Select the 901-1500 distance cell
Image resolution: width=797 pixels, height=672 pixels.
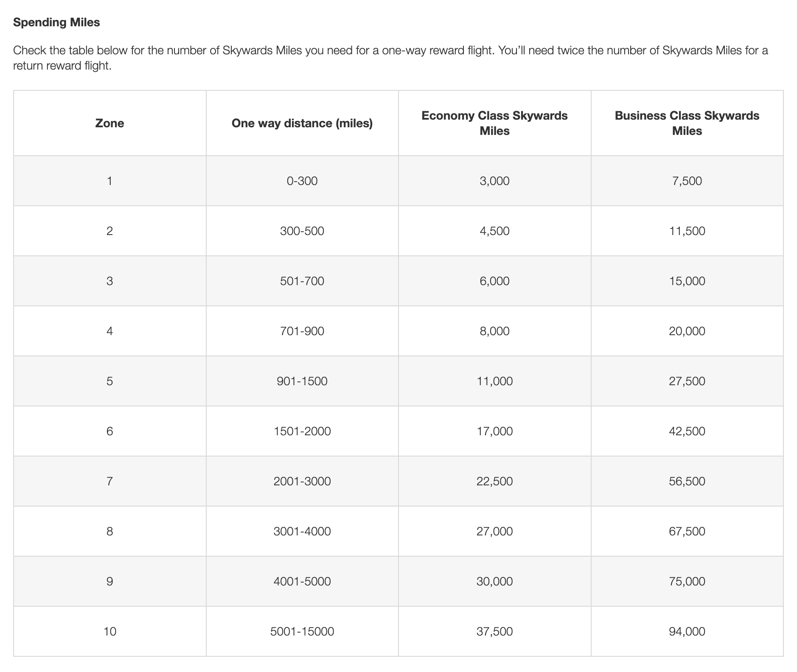[302, 381]
